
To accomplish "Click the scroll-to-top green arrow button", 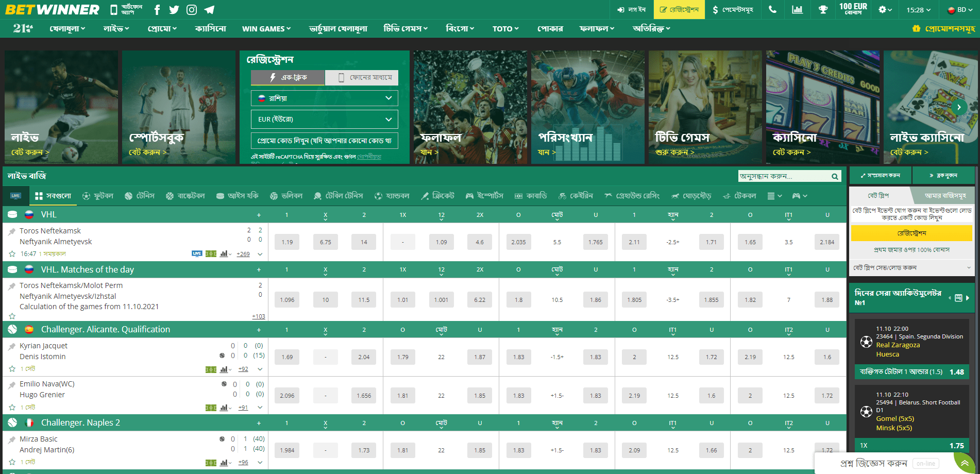I will click(x=964, y=463).
